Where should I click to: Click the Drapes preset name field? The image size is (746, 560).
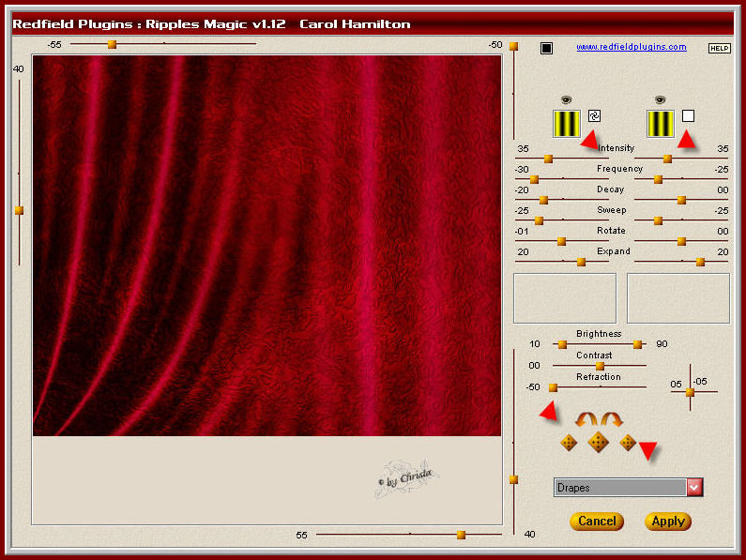(x=620, y=488)
